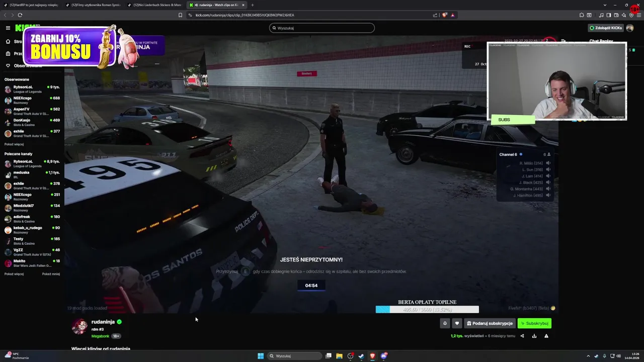Expand the system tray hidden icons chevron
The width and height of the screenshot is (644, 362).
click(x=588, y=356)
